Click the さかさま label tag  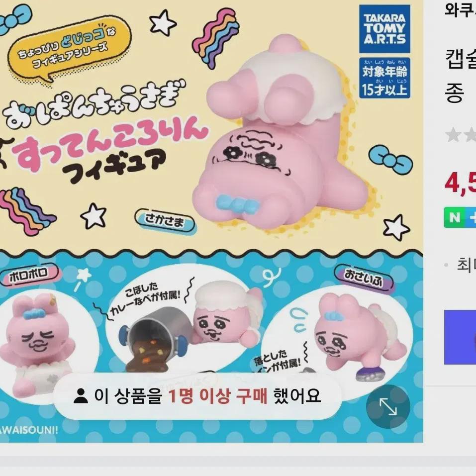click(165, 221)
